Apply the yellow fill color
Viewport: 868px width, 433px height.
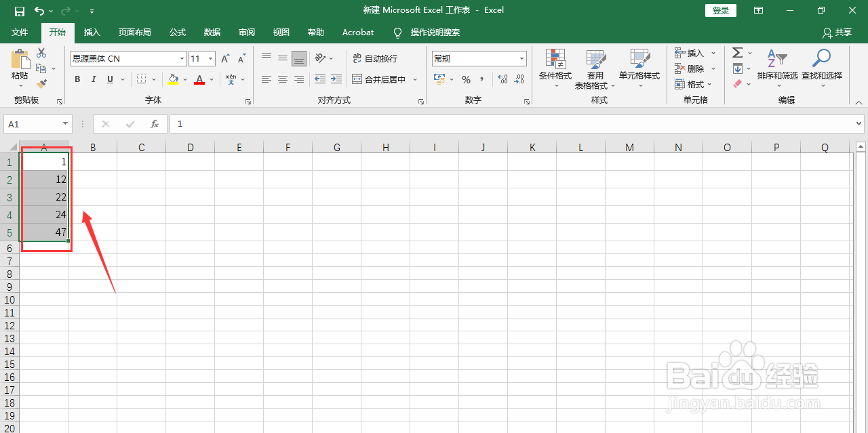(x=173, y=79)
